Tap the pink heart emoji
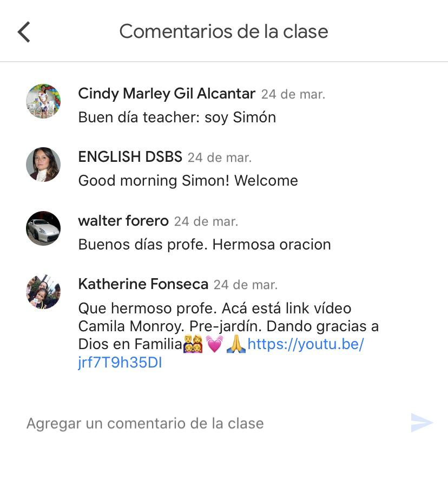Viewport: 448px width, 479px height. 214,344
